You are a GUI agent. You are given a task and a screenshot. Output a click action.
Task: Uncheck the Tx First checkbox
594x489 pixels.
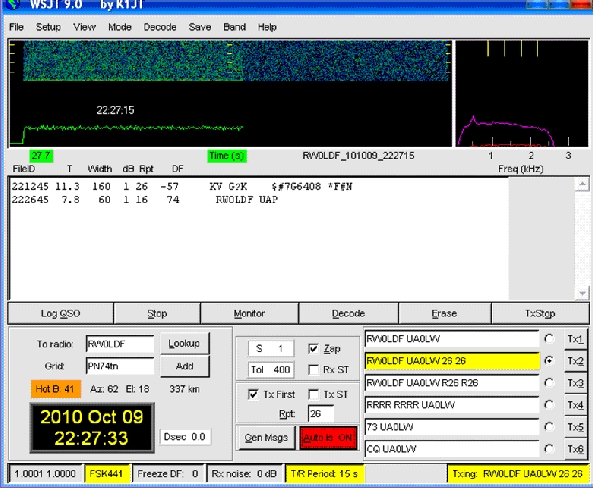253,394
